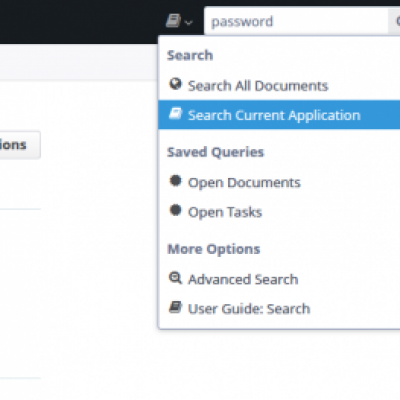Image resolution: width=400 pixels, height=400 pixels.
Task: Click the magnifier icon for Advanced Search
Action: tap(175, 278)
